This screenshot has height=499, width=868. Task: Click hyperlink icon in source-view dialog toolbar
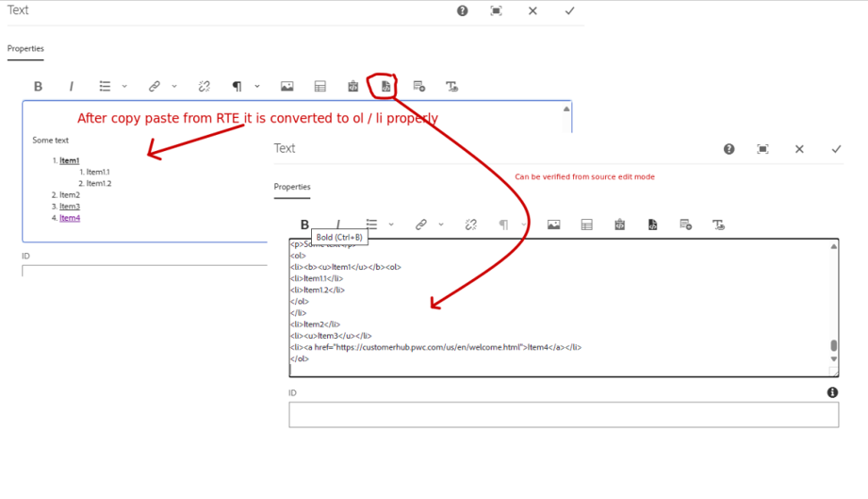(x=421, y=225)
